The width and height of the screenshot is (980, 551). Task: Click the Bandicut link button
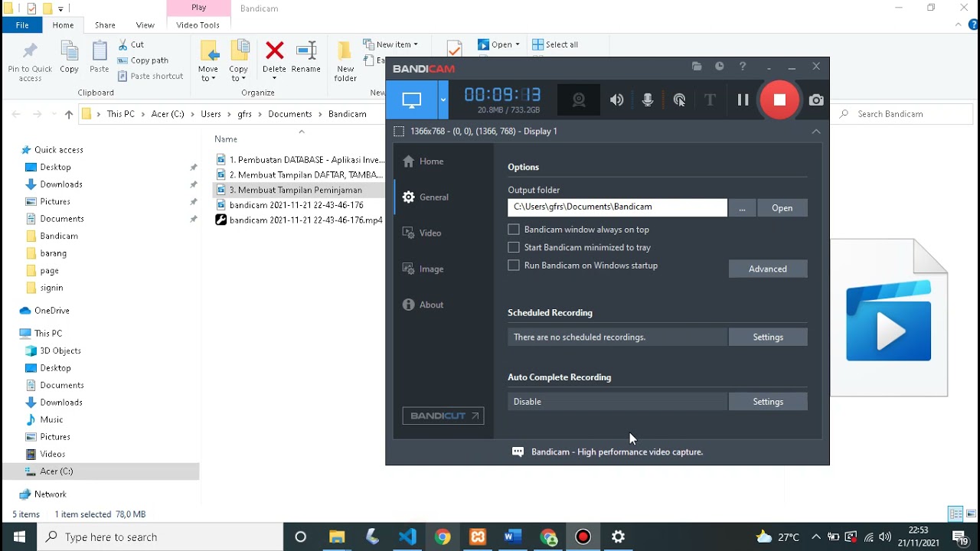443,416
